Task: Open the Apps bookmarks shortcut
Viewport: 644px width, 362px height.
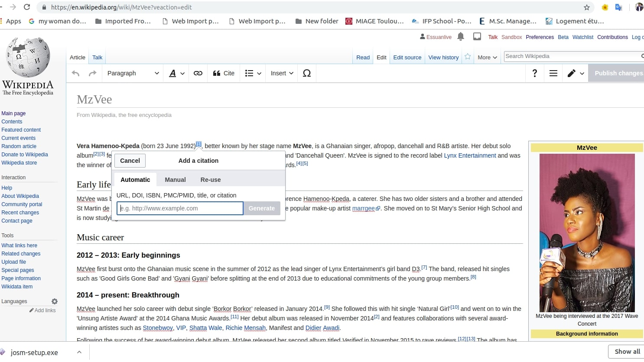Action: coord(11,21)
